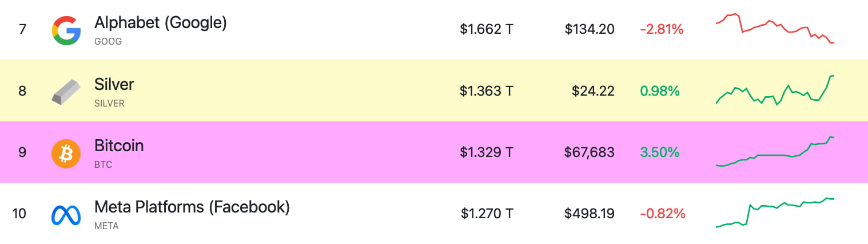Open the Meta Platforms (Facebook) link
Screen dimensions: 868x244
tap(192, 207)
